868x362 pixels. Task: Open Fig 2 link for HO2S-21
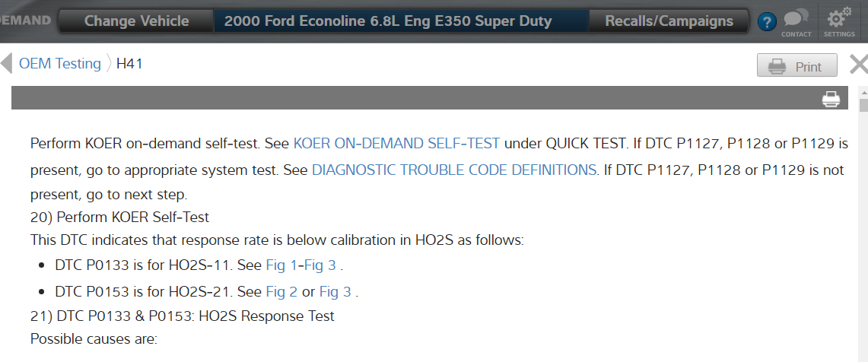pyautogui.click(x=281, y=292)
